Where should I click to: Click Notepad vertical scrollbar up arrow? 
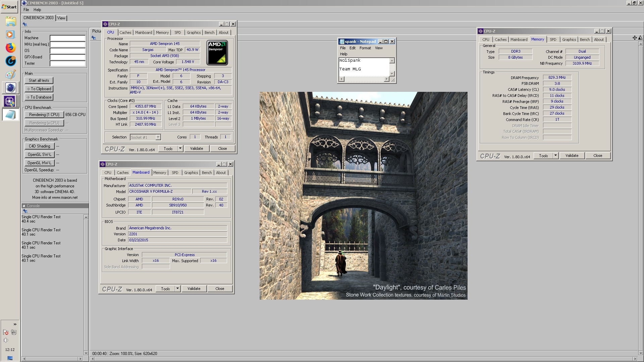pyautogui.click(x=392, y=61)
